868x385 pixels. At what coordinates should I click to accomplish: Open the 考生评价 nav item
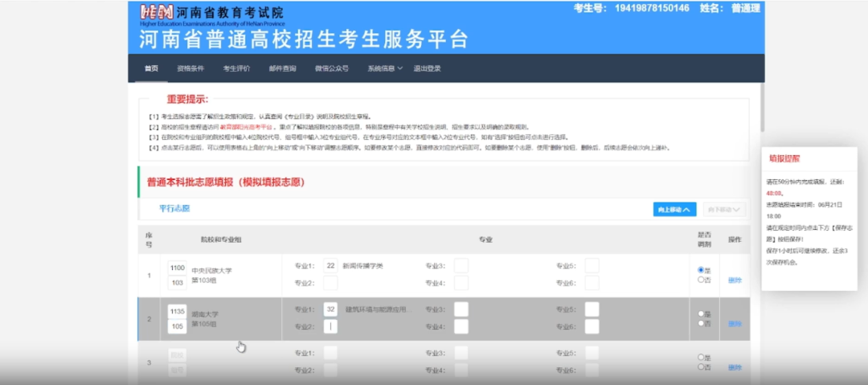(236, 68)
